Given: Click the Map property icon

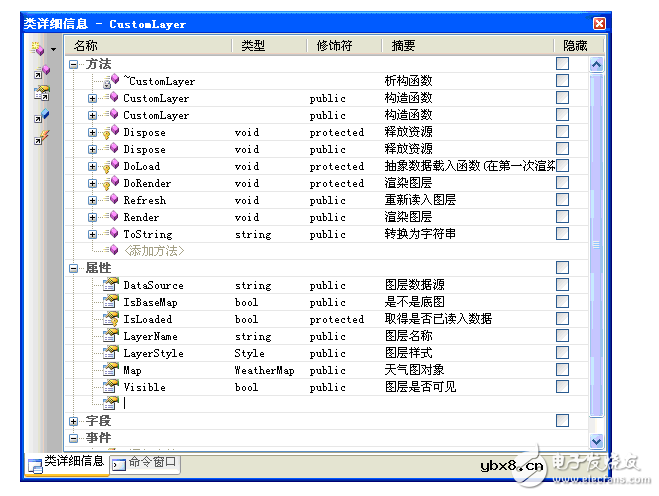Looking at the screenshot, I should click(111, 369).
